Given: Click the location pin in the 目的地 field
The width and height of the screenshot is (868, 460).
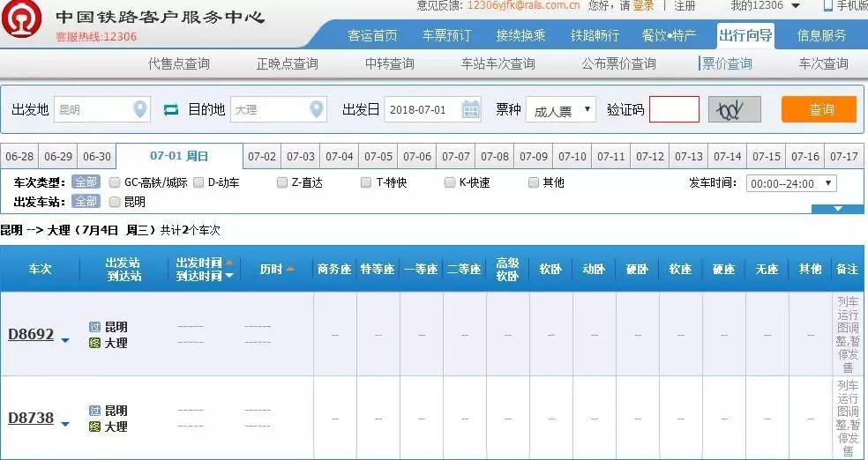Looking at the screenshot, I should pyautogui.click(x=316, y=109).
